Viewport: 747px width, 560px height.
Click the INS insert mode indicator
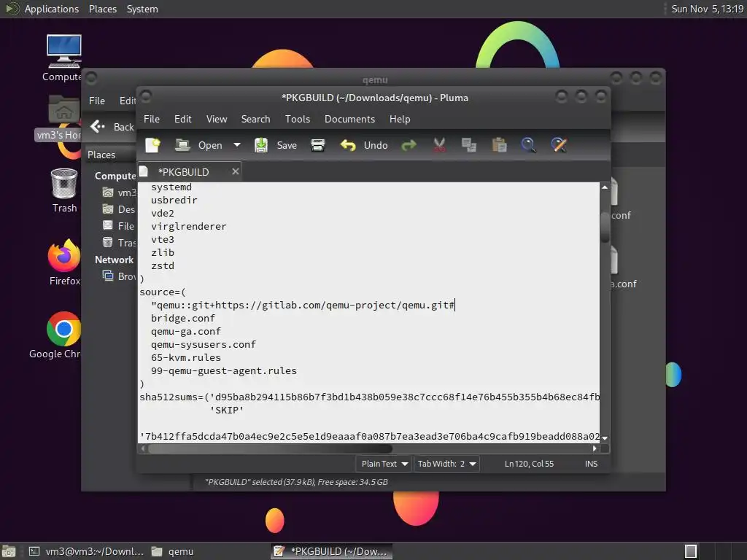pyautogui.click(x=591, y=464)
